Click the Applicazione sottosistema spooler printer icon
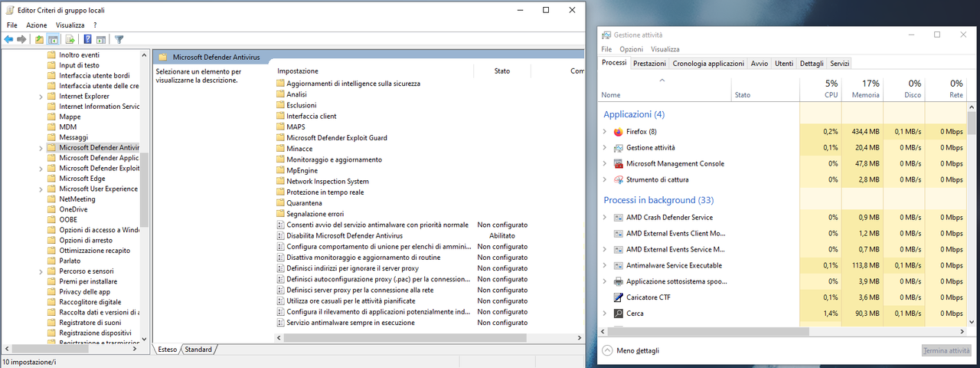Screen dimensions: 980x368 pyautogui.click(x=619, y=281)
